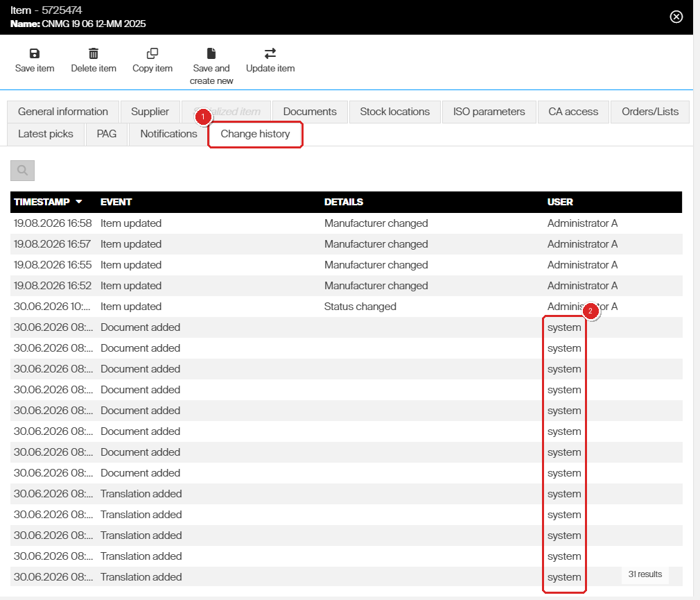Open the Supplier tab
This screenshot has height=600, width=700.
click(150, 112)
